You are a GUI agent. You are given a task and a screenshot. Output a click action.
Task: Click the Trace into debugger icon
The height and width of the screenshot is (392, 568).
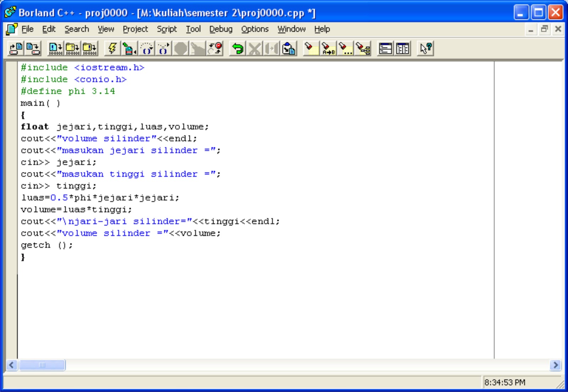tap(163, 48)
